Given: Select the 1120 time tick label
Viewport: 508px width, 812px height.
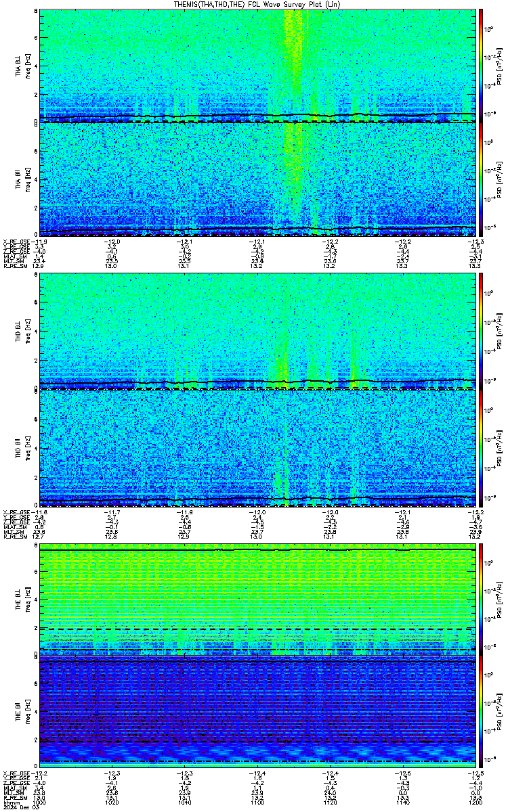Looking at the screenshot, I should coord(330,803).
